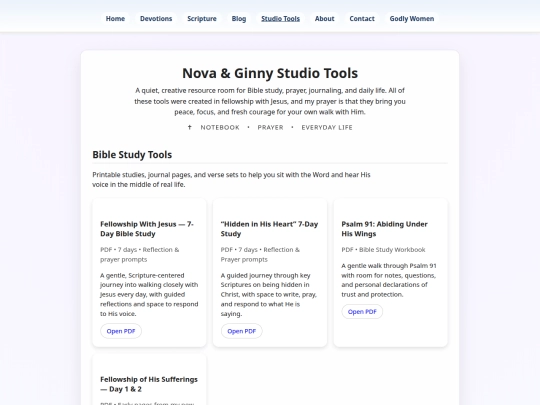Click the Bible Study Tools section heading
This screenshot has width=540, height=405.
(132, 155)
